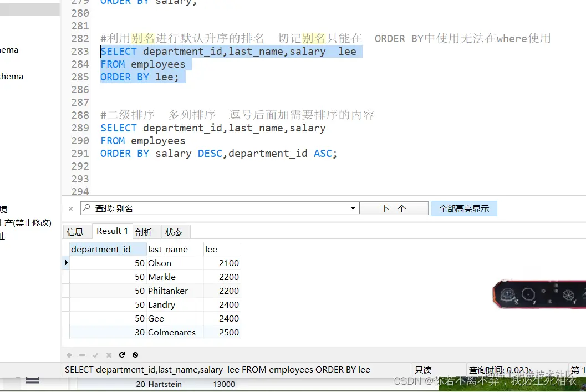Select department_id value 30 for Colmenares
586x392 pixels.
click(108, 332)
